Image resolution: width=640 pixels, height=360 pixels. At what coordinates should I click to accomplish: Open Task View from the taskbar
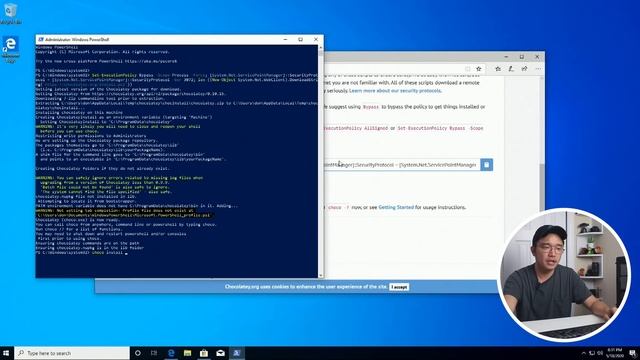[x=154, y=353]
